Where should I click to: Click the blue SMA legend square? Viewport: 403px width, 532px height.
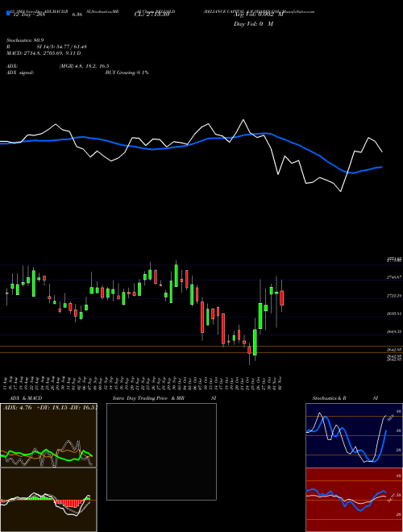9,14
